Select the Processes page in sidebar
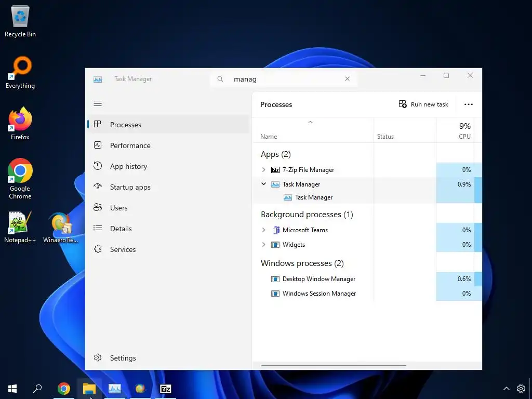This screenshot has height=399, width=532. 169,125
